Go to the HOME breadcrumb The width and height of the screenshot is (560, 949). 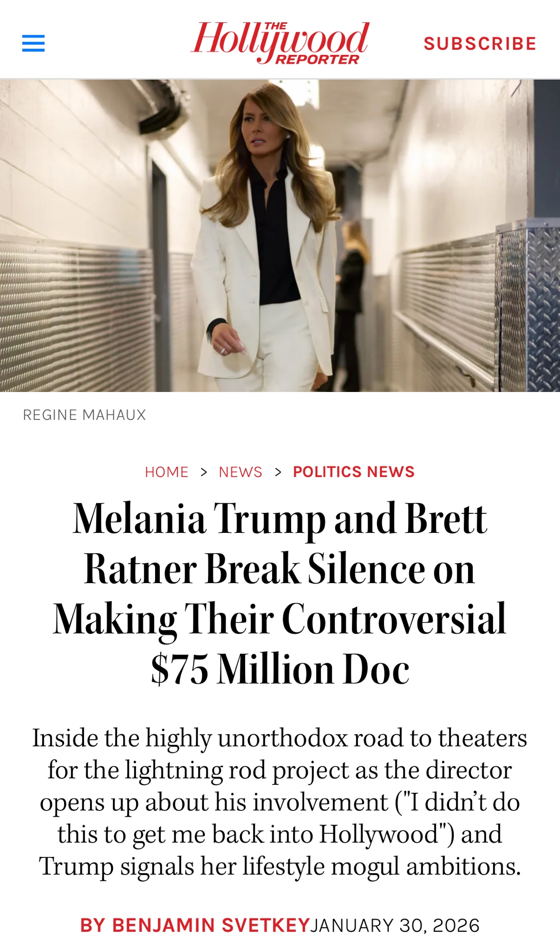point(166,472)
